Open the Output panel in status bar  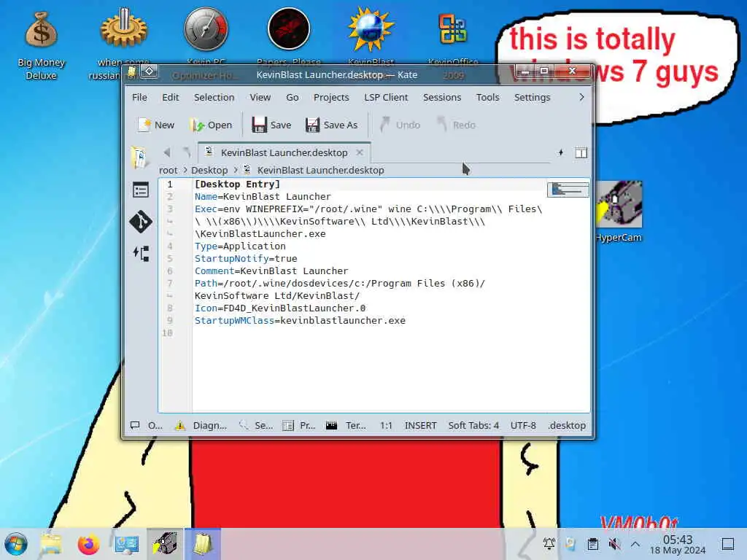click(147, 425)
